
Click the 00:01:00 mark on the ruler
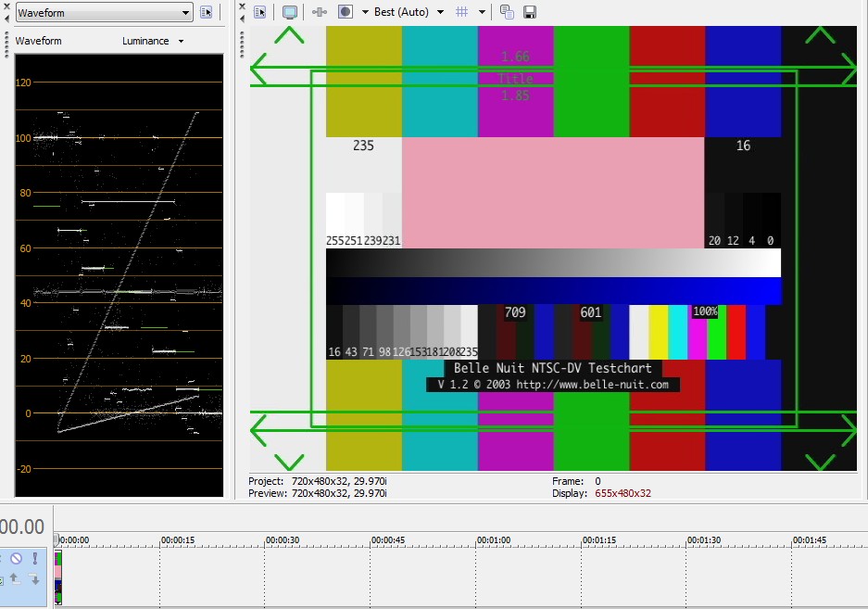tap(494, 539)
